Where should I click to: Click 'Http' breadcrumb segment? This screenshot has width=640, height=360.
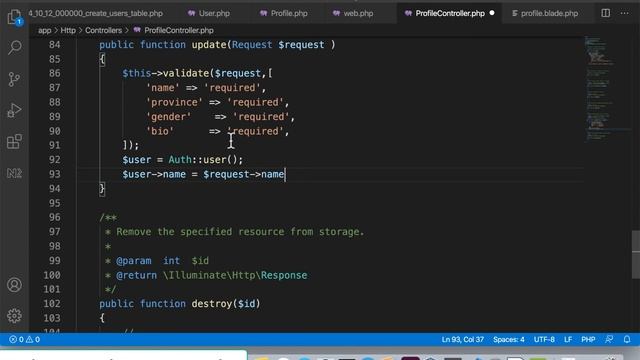point(68,30)
